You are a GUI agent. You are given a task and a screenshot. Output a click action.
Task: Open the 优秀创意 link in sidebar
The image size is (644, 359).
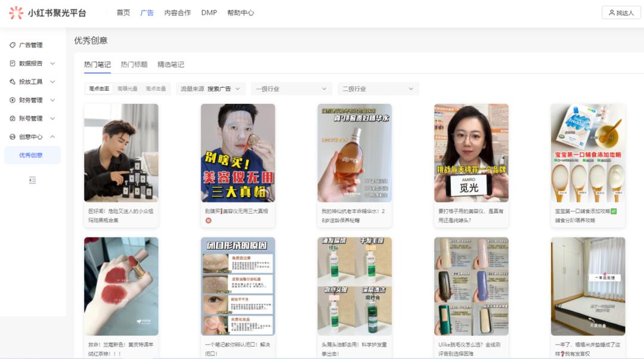[33, 154]
